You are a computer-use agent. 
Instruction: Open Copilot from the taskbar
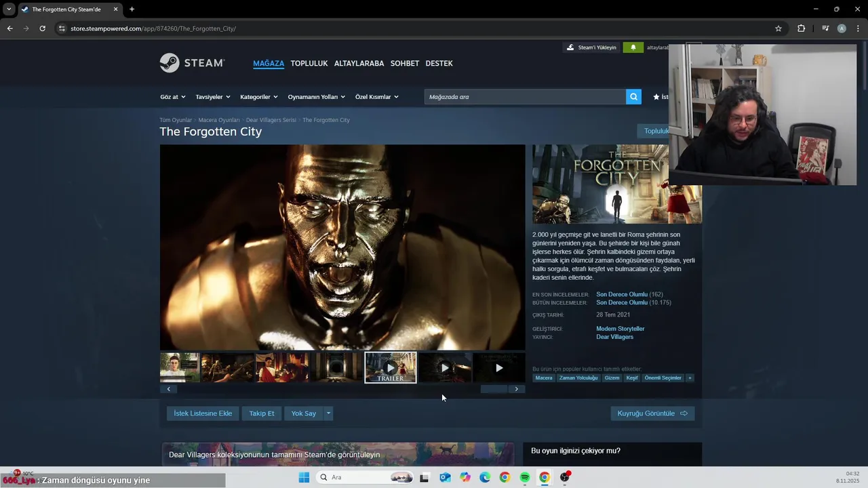(465, 477)
